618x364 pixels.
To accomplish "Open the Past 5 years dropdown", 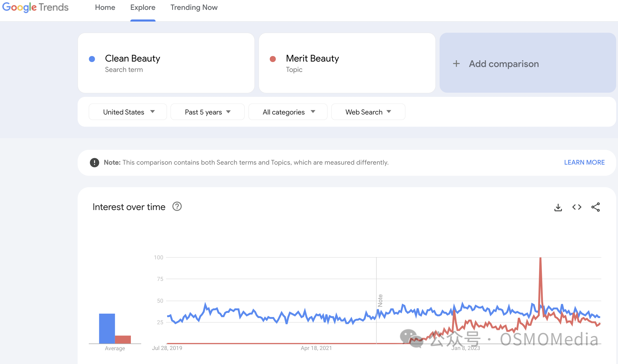I will [x=207, y=112].
